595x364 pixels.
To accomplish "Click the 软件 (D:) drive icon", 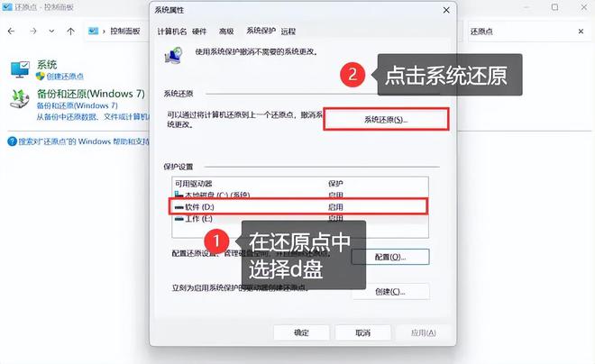I will click(178, 207).
